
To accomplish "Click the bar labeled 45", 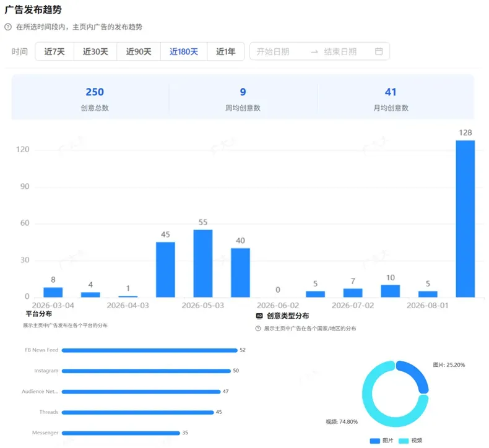I will 165,270.
